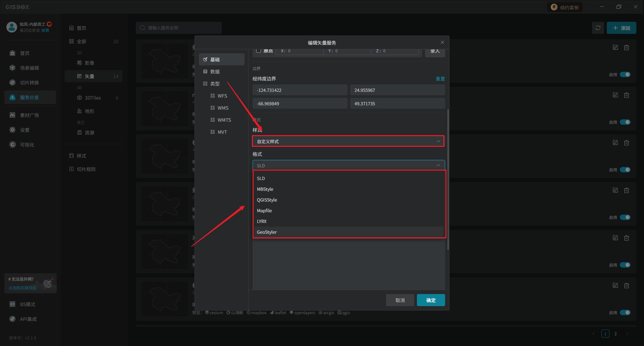Close the edit vector service dialog
Viewport: 644px width, 346px height.
click(442, 42)
